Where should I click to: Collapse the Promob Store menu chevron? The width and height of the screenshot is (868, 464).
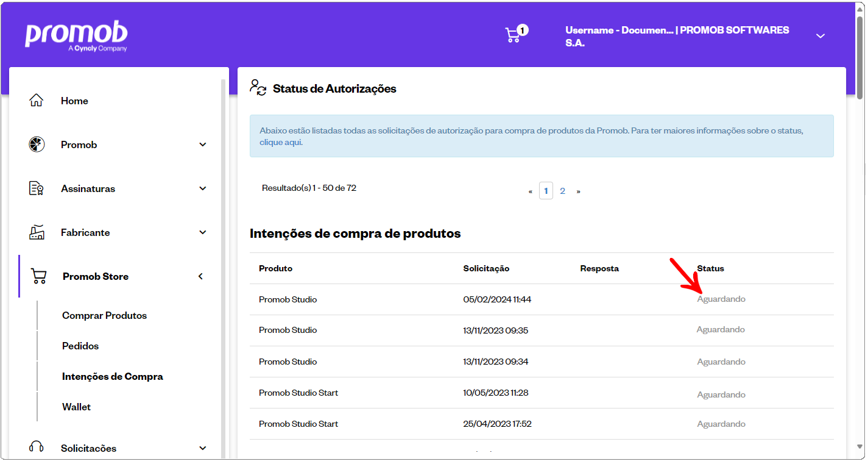coord(201,276)
